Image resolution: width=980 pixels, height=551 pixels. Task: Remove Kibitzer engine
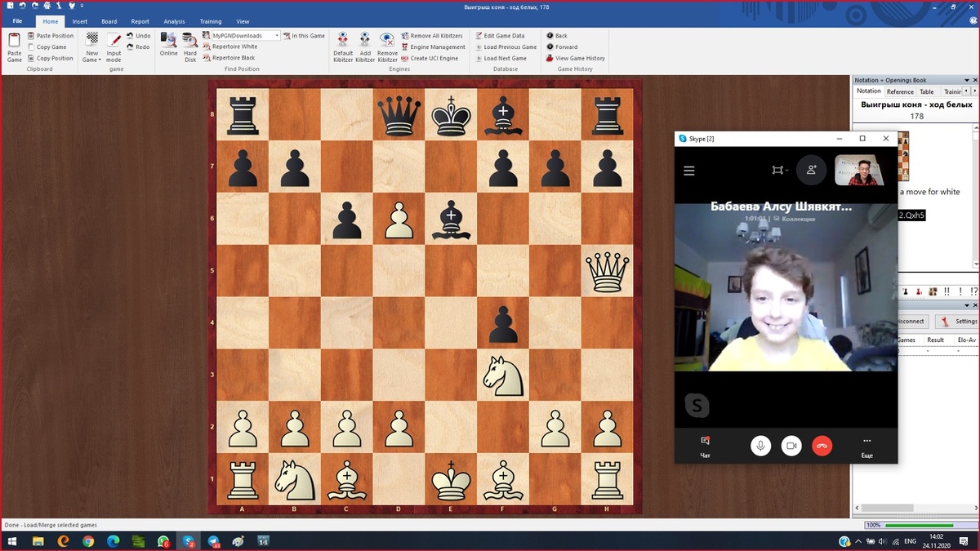[x=387, y=47]
